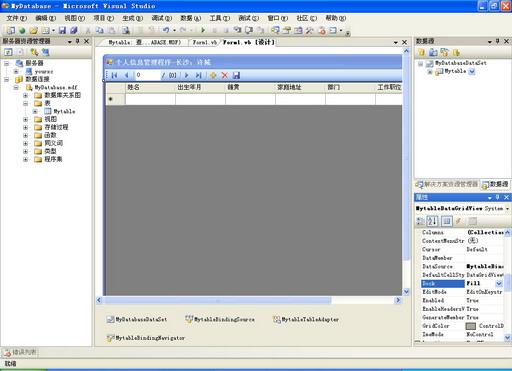Viewport: 512px width, 371px height.
Task: Click Move First in the form navigator
Action: (114, 75)
